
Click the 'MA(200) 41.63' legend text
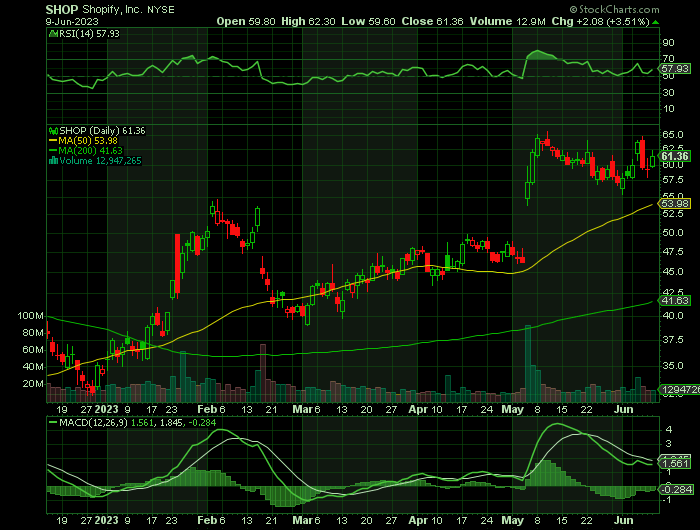point(91,151)
